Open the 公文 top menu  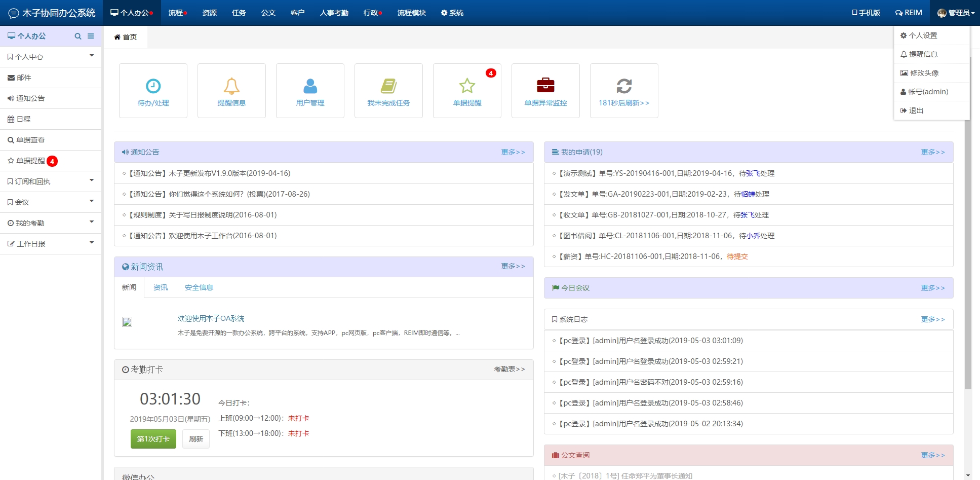tap(268, 13)
